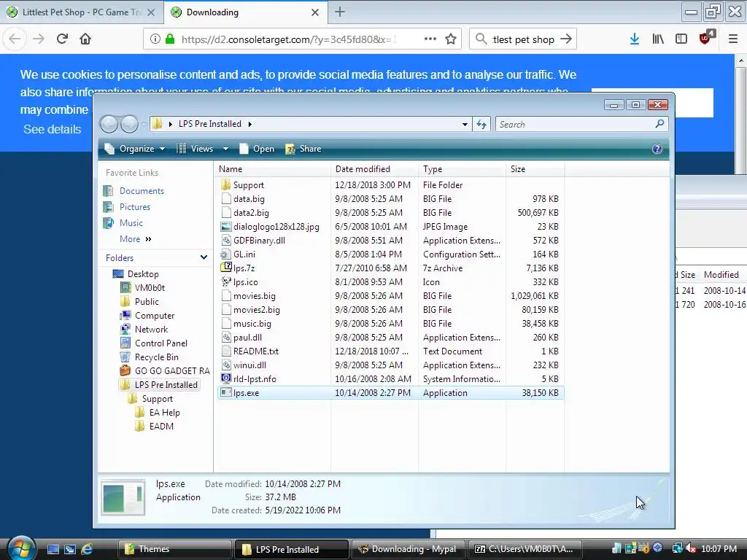This screenshot has width=747, height=560.
Task: Open Pictures favorite link
Action: click(x=135, y=207)
